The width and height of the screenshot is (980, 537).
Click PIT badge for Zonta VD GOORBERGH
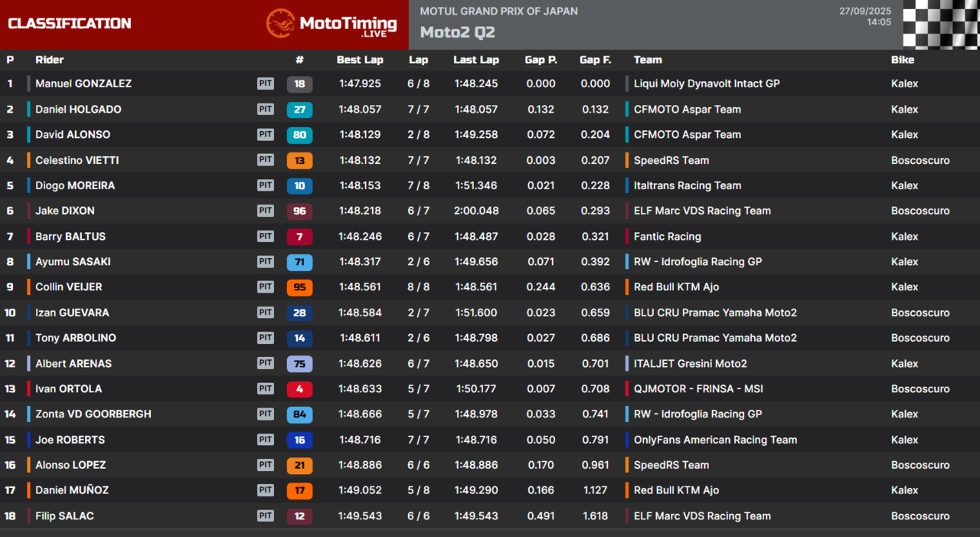coord(266,414)
